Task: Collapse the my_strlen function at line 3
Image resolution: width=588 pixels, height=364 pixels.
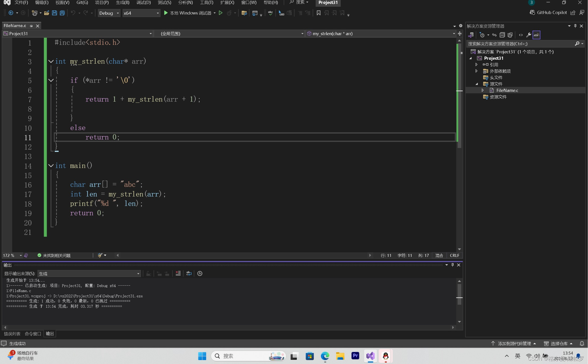Action: (x=51, y=61)
